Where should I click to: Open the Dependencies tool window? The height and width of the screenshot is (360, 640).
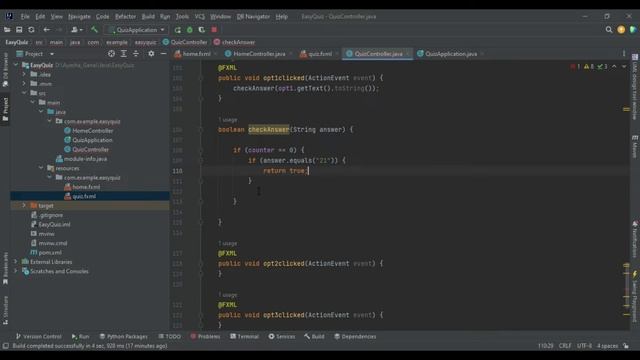pos(355,337)
